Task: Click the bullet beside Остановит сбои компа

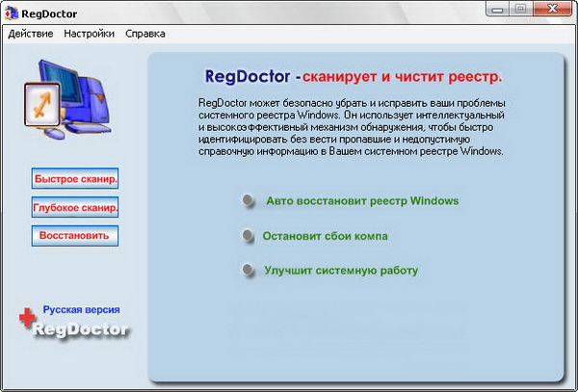Action: (x=249, y=235)
